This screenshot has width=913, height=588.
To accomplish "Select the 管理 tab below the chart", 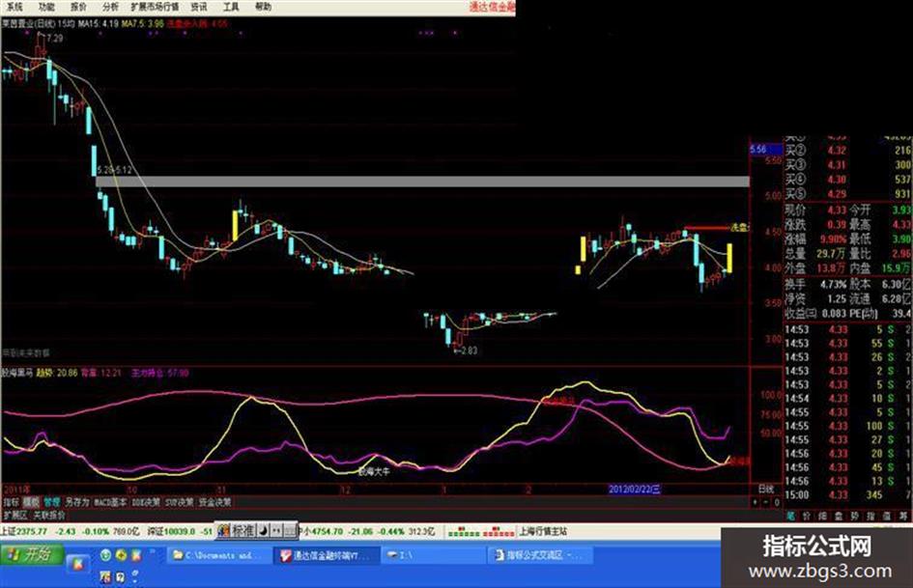I will (52, 502).
